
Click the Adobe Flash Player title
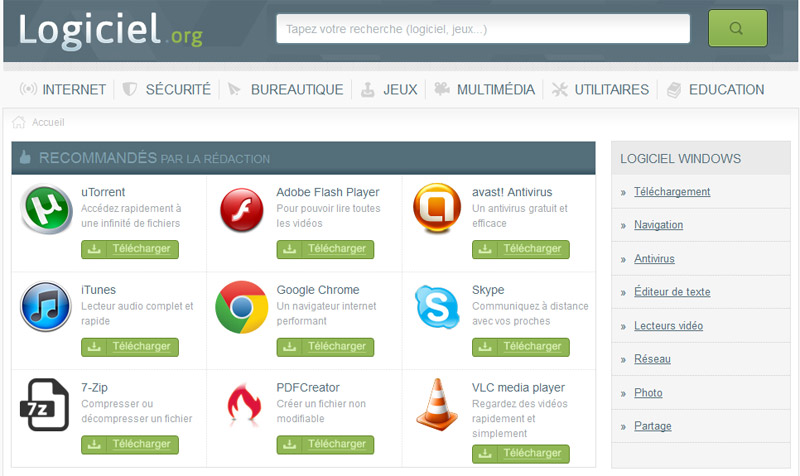pos(328,192)
